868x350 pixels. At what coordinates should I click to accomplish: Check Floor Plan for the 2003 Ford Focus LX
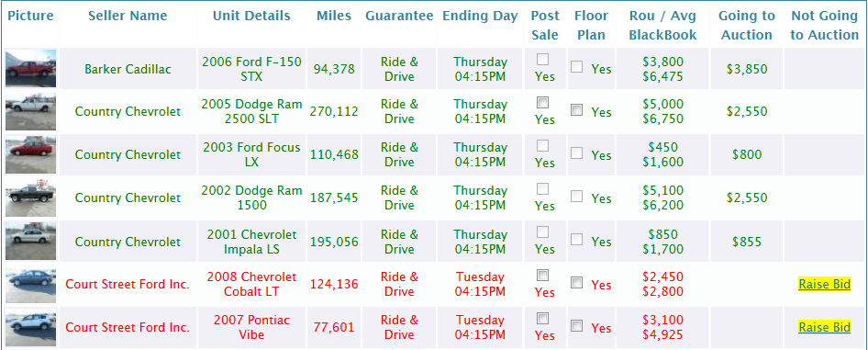[x=577, y=152]
